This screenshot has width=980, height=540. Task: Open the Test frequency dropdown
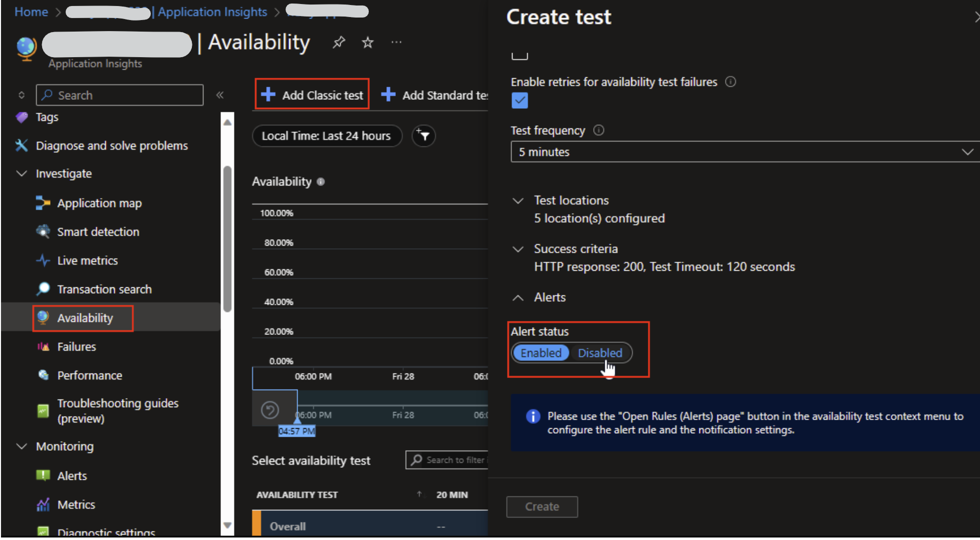pos(745,152)
